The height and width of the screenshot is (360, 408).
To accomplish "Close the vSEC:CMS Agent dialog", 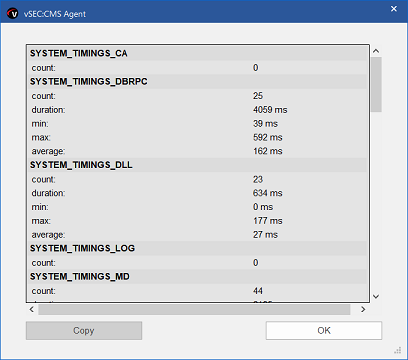I will click(394, 9).
